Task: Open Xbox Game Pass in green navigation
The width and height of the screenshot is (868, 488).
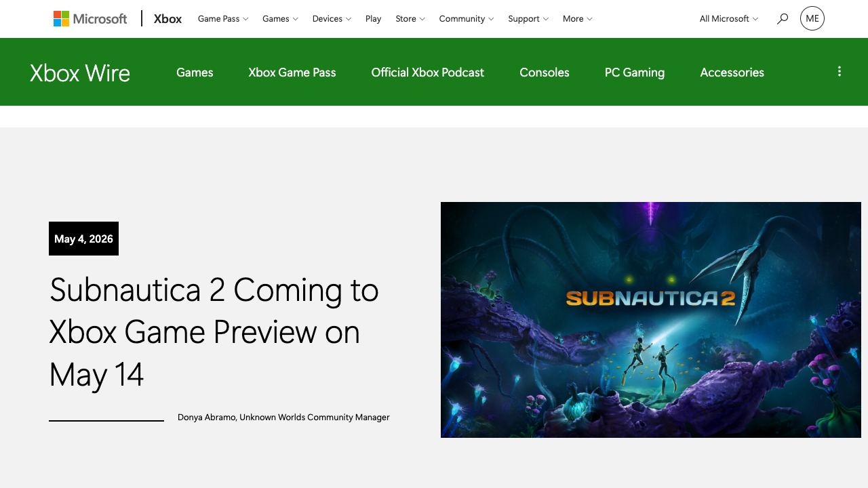Action: tap(292, 73)
